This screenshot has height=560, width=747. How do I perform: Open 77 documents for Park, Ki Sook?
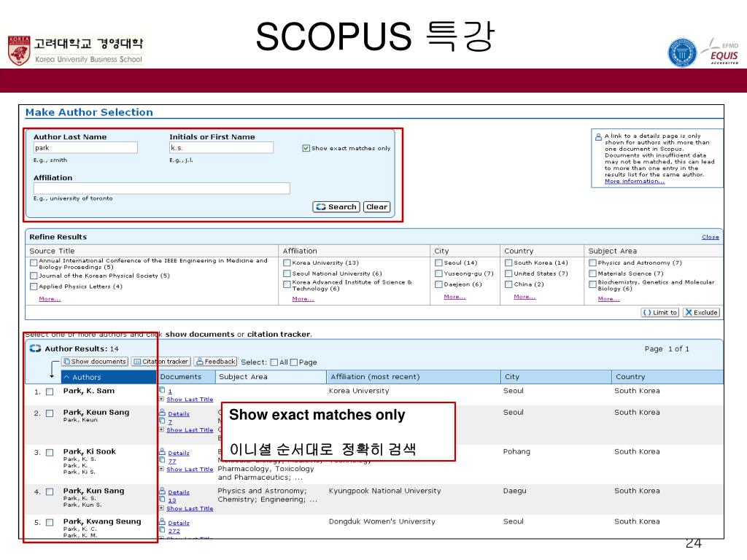(x=172, y=462)
